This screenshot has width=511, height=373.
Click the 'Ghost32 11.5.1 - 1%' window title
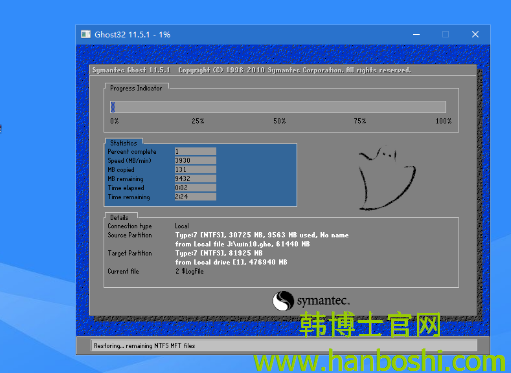pyautogui.click(x=132, y=34)
